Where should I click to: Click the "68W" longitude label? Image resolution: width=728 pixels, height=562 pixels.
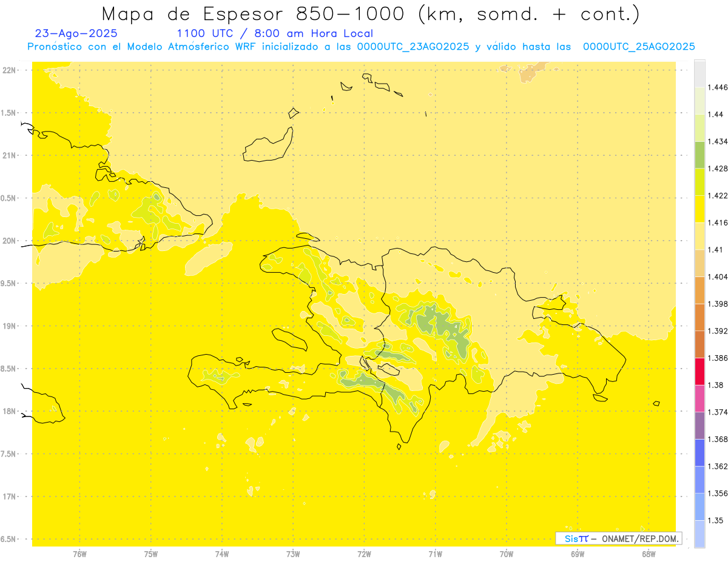649,554
